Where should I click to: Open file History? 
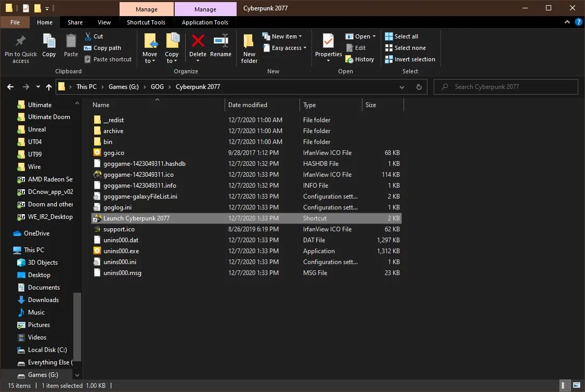pyautogui.click(x=360, y=59)
